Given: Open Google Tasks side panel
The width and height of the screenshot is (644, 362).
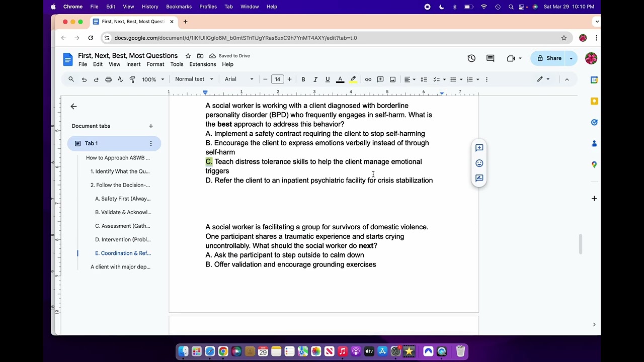Looking at the screenshot, I should pyautogui.click(x=594, y=122).
